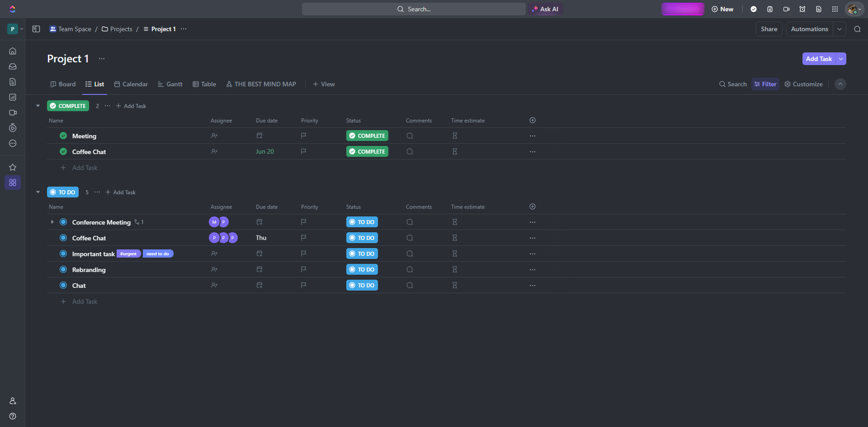Click the Share button

(x=769, y=29)
